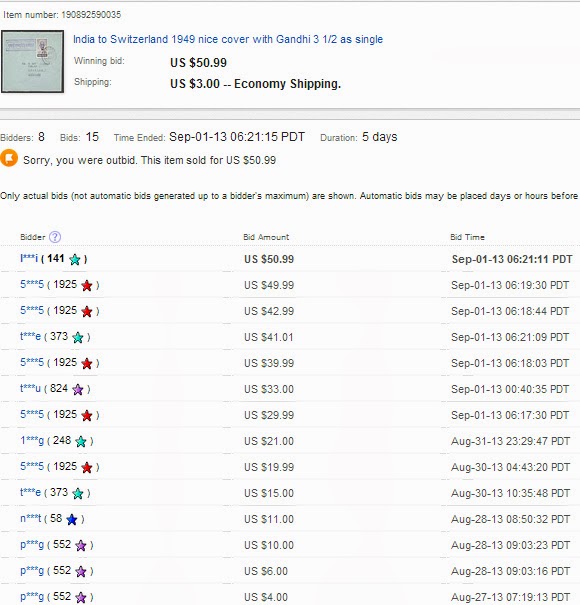Open bidder 5***5 in the $49.99 row
Image resolution: width=580 pixels, height=605 pixels.
[32, 284]
